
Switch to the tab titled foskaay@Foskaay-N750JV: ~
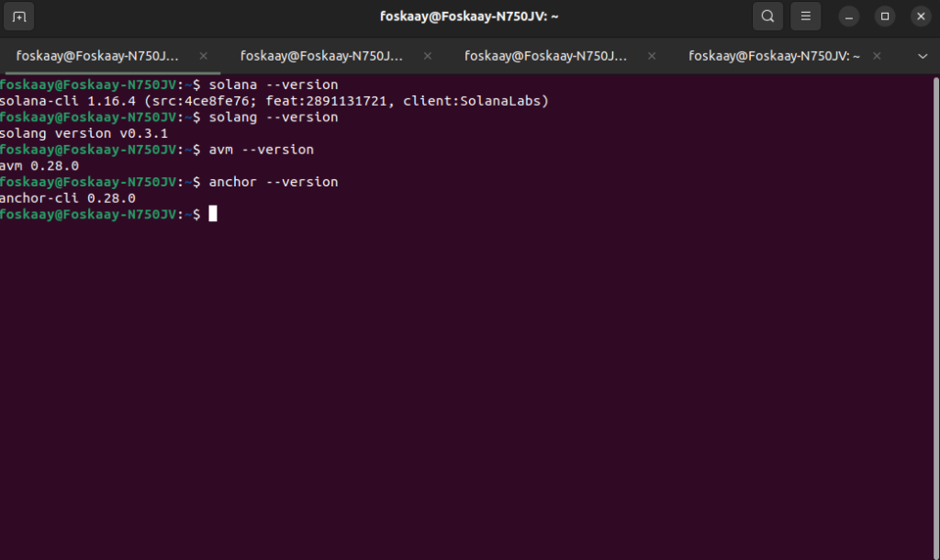(774, 56)
